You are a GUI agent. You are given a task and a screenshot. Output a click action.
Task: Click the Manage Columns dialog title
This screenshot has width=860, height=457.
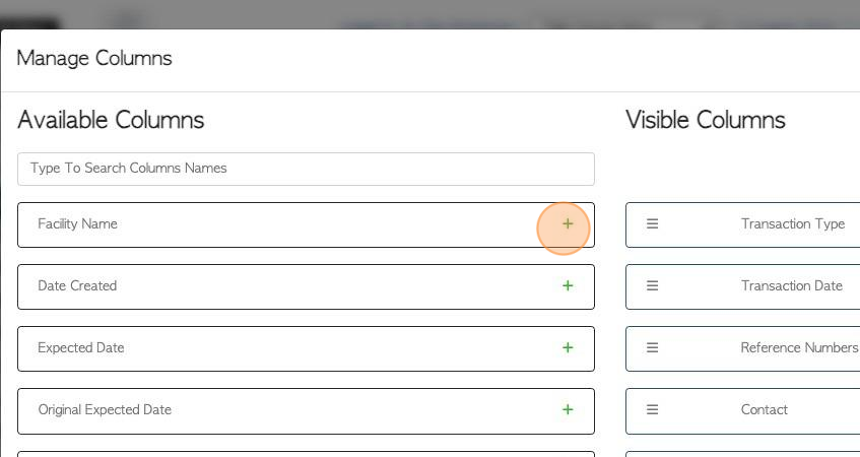tap(94, 59)
